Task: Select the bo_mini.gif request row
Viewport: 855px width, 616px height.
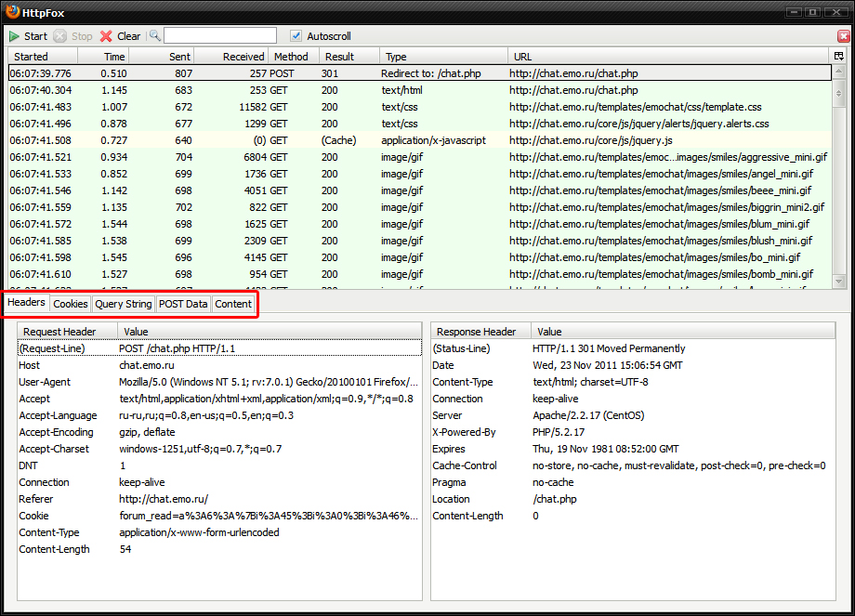Action: click(420, 257)
